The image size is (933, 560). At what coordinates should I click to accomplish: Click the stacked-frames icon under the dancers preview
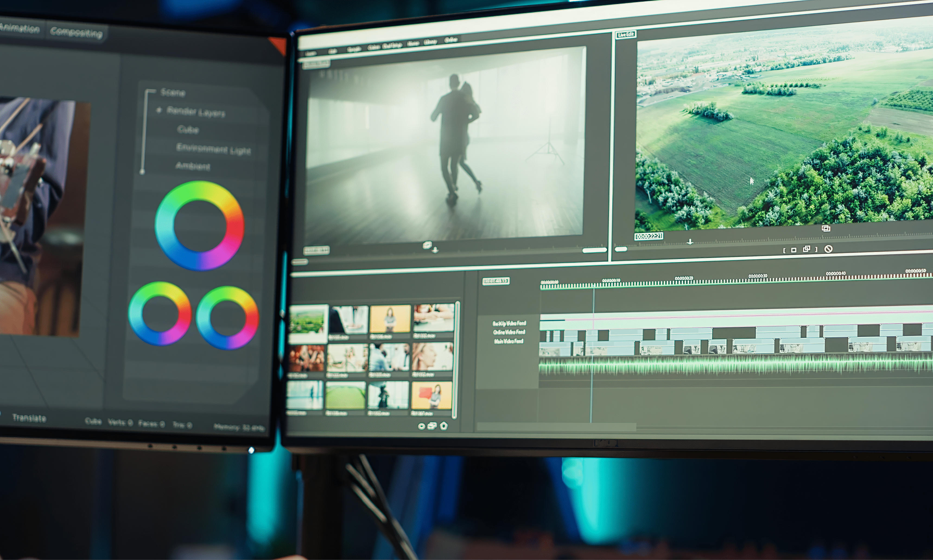pos(427,246)
